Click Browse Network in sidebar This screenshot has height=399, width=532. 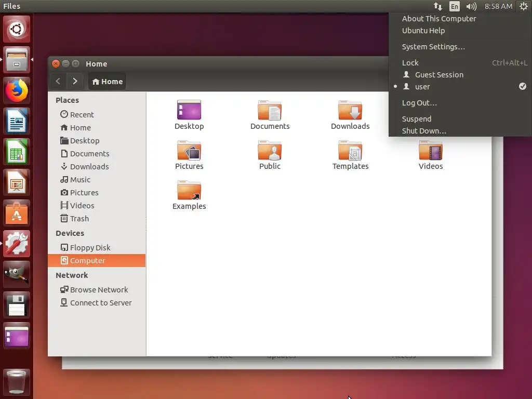(97, 290)
